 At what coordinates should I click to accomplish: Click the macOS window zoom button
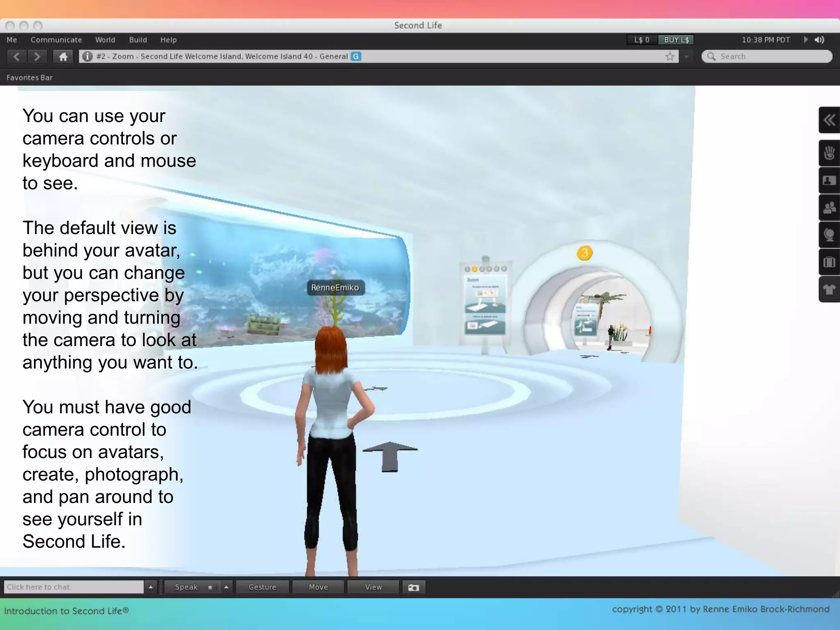pyautogui.click(x=38, y=26)
